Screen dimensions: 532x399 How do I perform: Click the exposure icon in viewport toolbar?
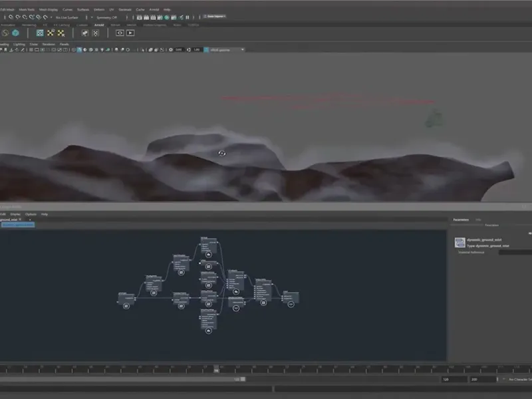coord(171,50)
